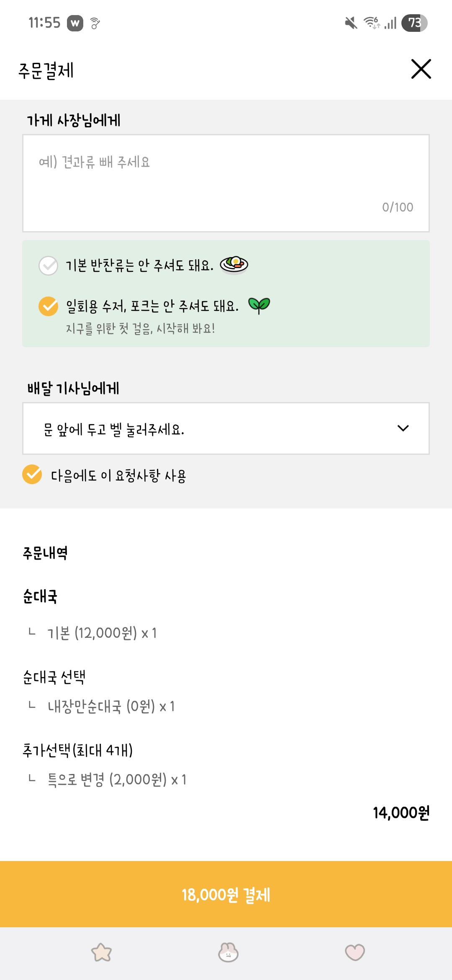Tap the bunny icon in bottom bar
The width and height of the screenshot is (452, 980).
[228, 953]
